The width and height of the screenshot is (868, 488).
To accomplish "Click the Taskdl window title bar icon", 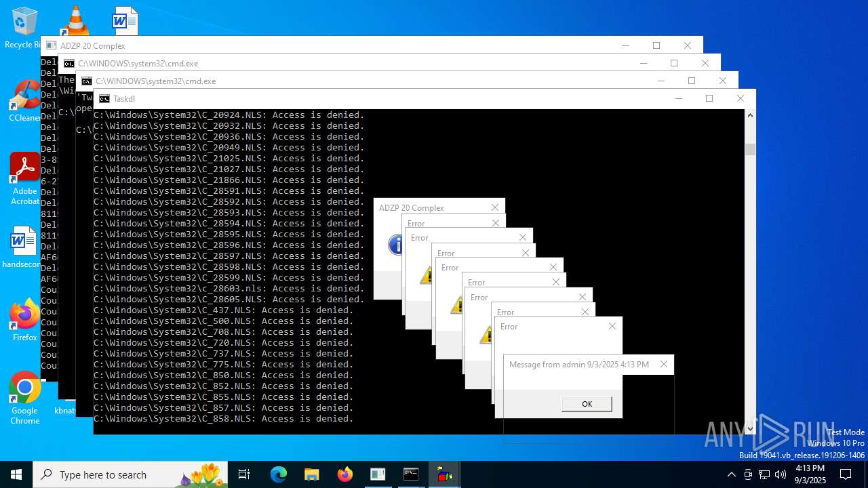I will (104, 98).
